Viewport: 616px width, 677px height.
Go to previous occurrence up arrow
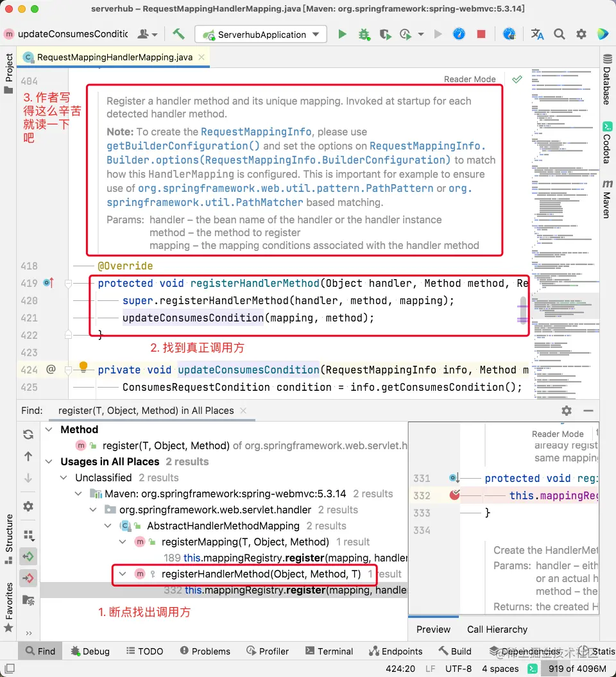pos(28,456)
